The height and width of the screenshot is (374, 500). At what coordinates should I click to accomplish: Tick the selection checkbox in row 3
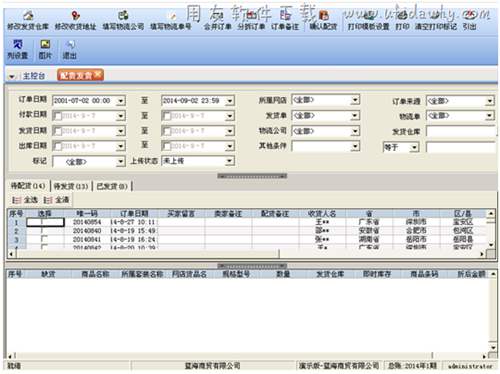(x=44, y=238)
